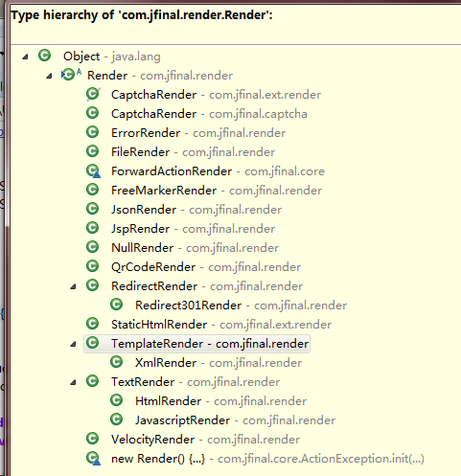The height and width of the screenshot is (476, 461).
Task: Select the JsonRender entry
Action: 196,210
